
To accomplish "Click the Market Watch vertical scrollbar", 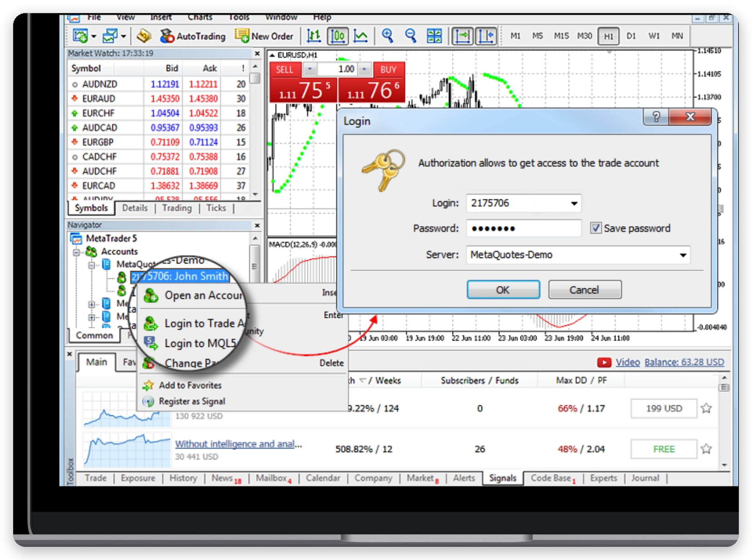I will coord(255,130).
